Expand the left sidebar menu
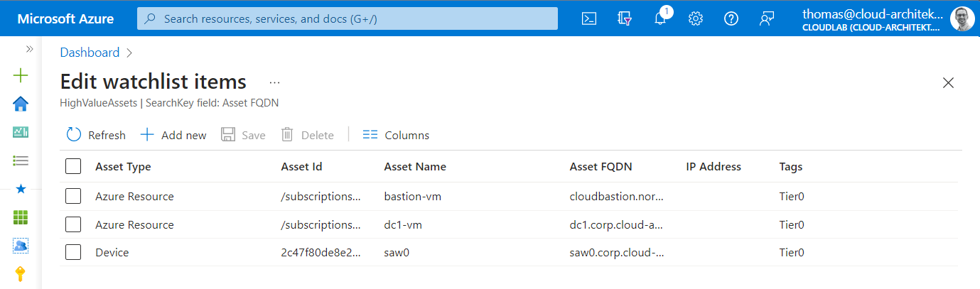The width and height of the screenshot is (980, 289). [29, 49]
